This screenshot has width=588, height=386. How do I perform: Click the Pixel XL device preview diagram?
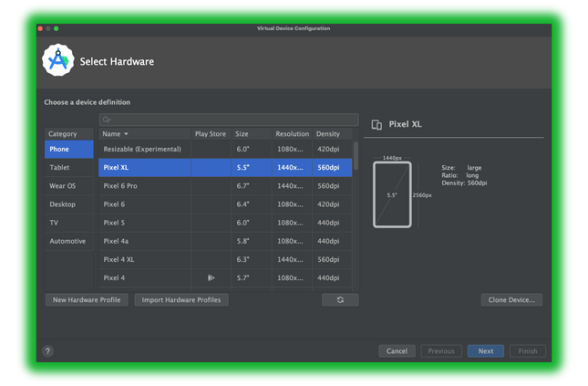392,194
